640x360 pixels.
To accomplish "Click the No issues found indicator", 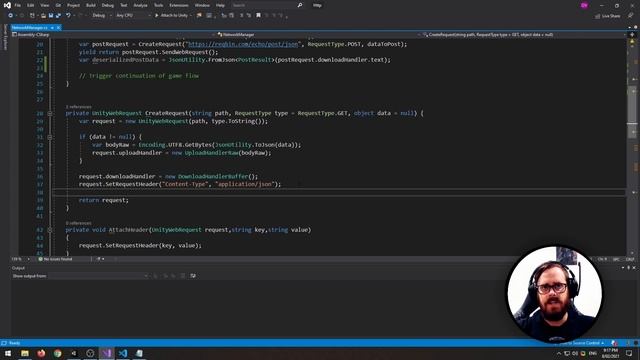I will (56, 259).
